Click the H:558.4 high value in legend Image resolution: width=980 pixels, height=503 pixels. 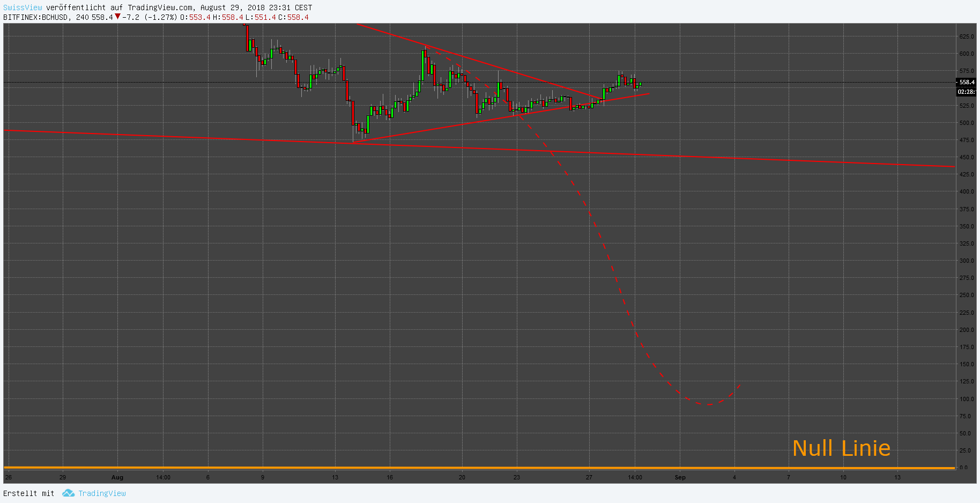pos(229,17)
